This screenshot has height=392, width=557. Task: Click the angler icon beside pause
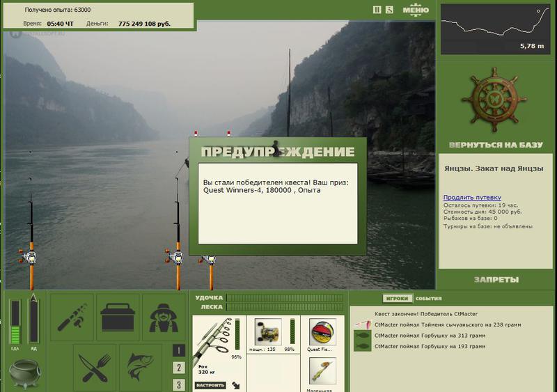coord(389,10)
